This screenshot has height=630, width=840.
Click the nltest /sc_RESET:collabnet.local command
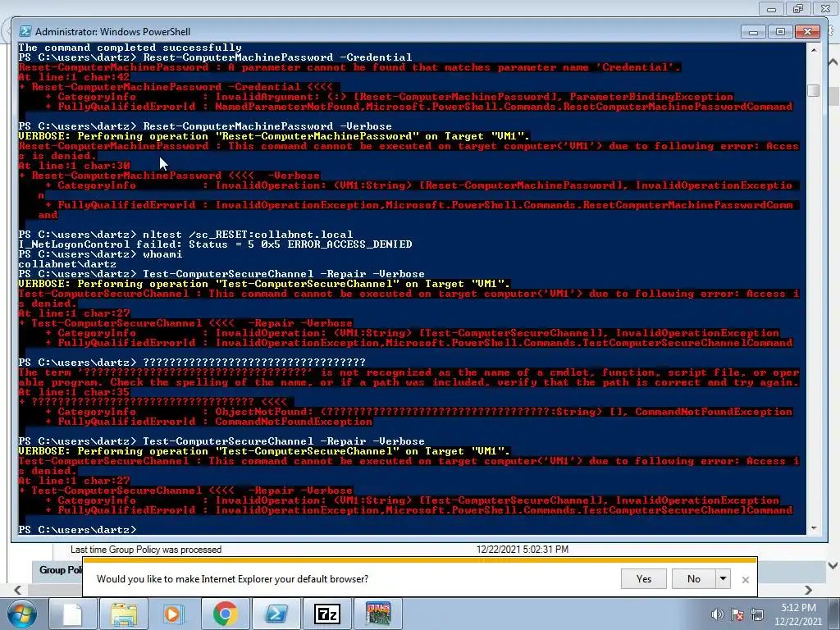[185, 234]
